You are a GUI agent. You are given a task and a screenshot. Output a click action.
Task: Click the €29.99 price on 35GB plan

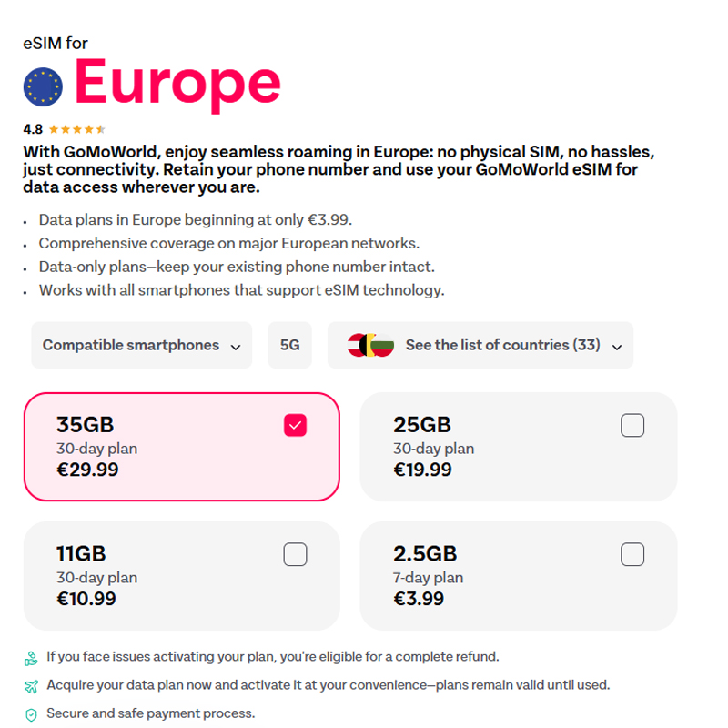pos(87,470)
